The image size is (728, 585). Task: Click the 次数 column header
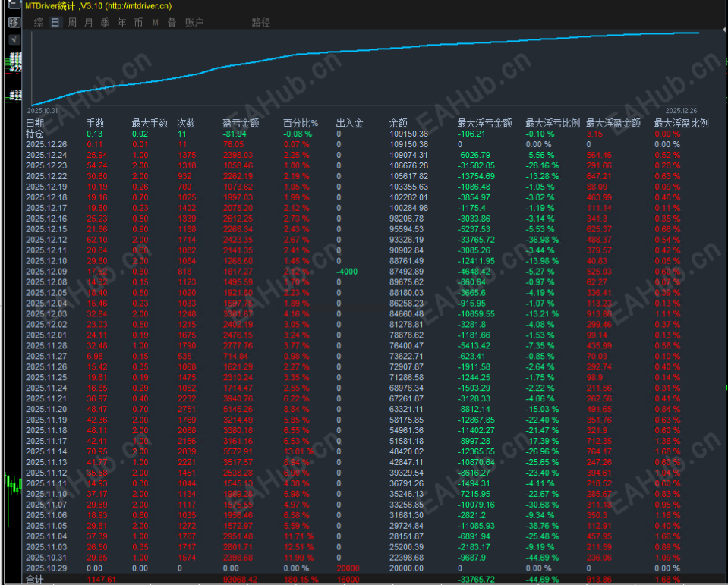pos(186,123)
